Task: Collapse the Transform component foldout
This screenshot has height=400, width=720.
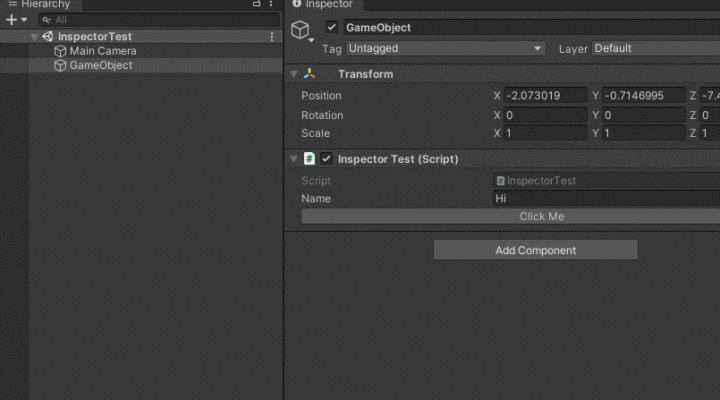Action: [x=294, y=74]
